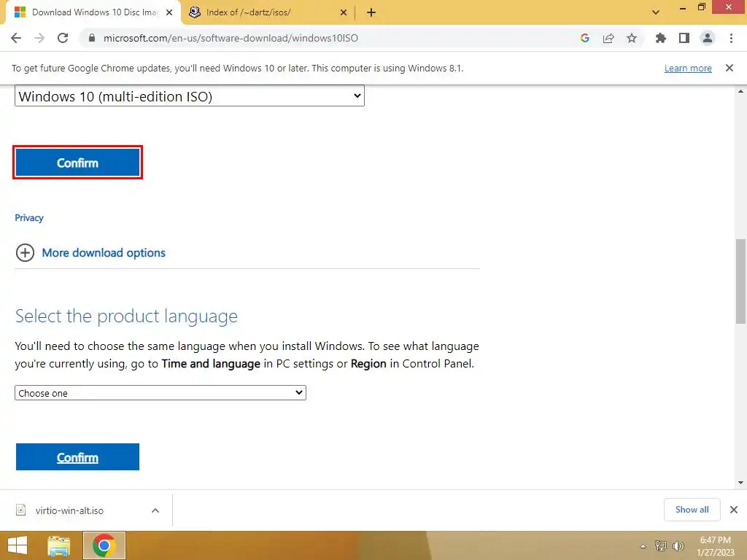Close the downloads bar

[734, 510]
